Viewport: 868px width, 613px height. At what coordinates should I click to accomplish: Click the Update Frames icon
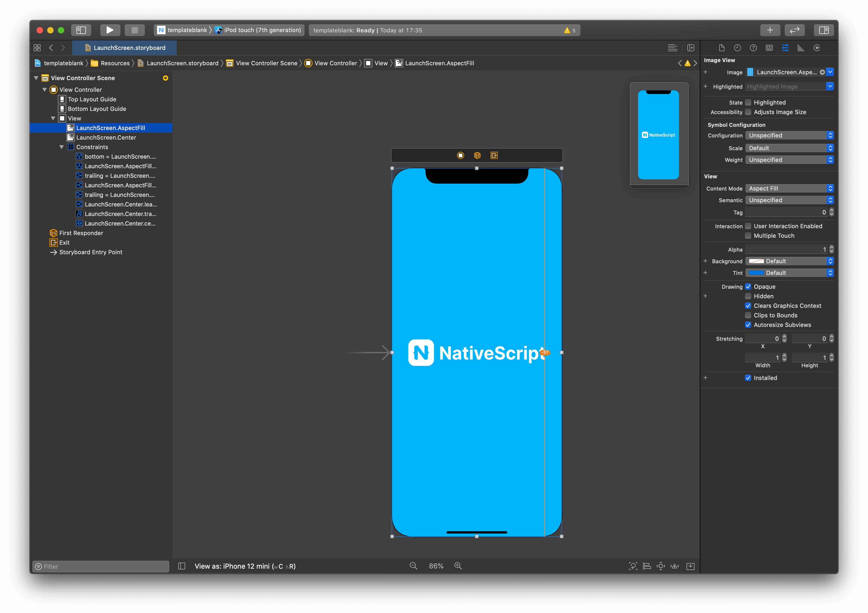633,566
